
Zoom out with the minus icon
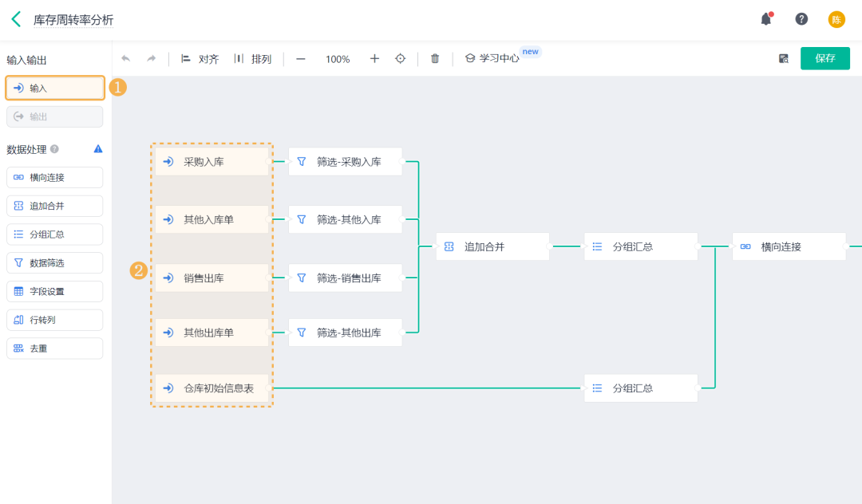pos(301,59)
